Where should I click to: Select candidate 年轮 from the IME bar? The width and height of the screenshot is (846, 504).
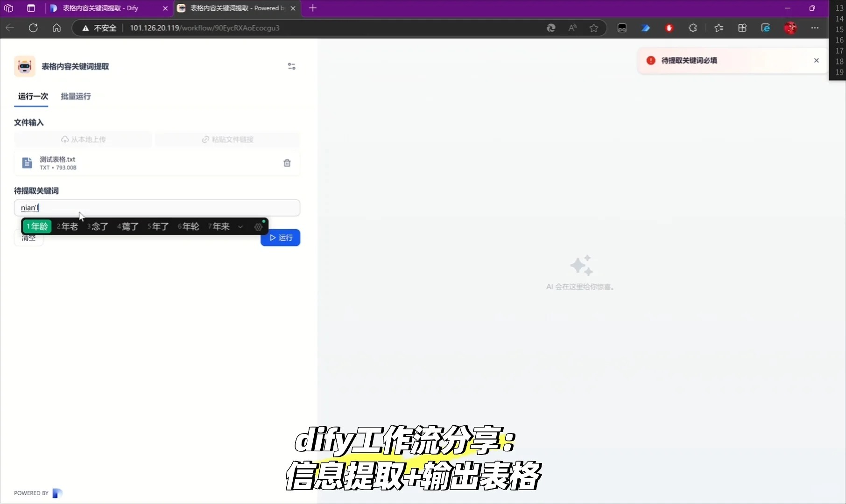click(x=189, y=226)
